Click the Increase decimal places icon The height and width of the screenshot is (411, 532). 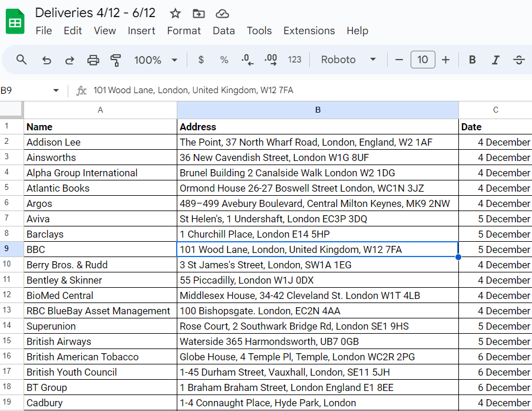[x=270, y=60]
